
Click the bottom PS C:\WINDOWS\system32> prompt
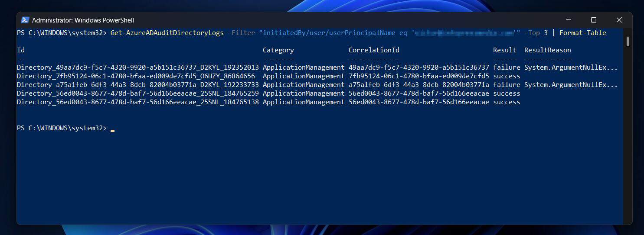[62, 129]
